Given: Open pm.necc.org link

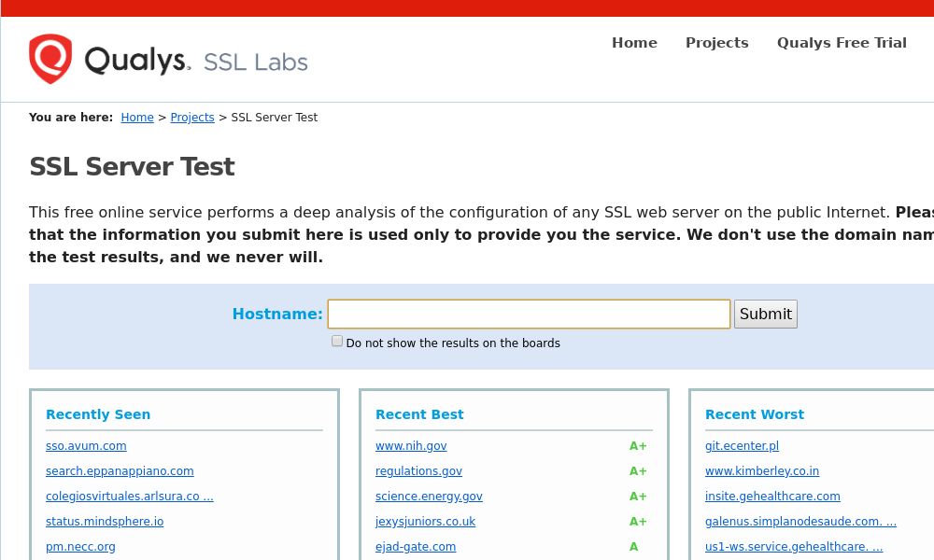Looking at the screenshot, I should point(80,546).
